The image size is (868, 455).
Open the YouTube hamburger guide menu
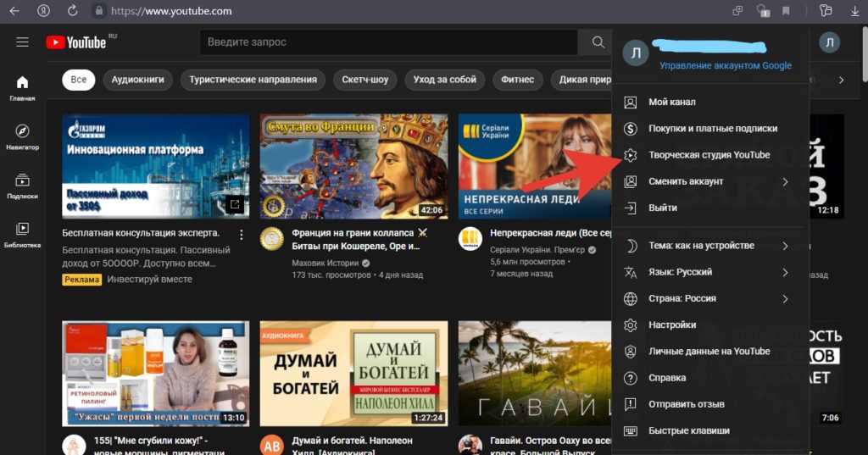point(22,42)
